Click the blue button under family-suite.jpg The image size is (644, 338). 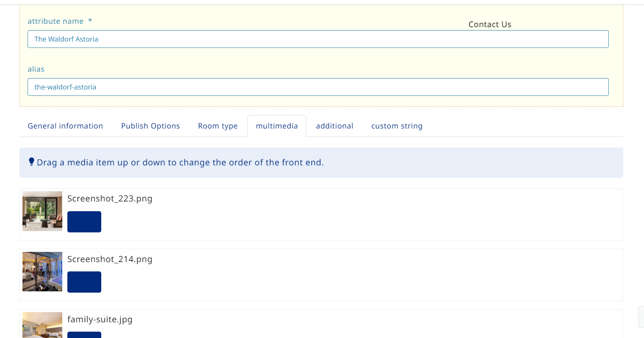[84, 335]
